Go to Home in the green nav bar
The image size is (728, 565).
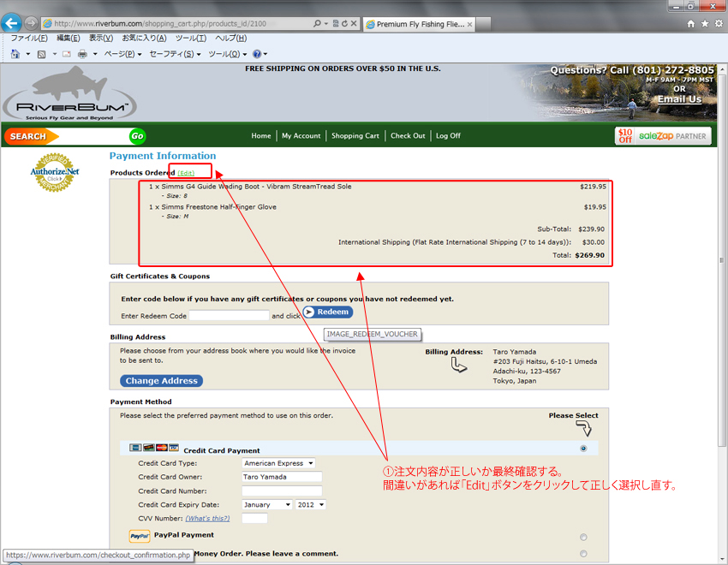[x=261, y=136]
